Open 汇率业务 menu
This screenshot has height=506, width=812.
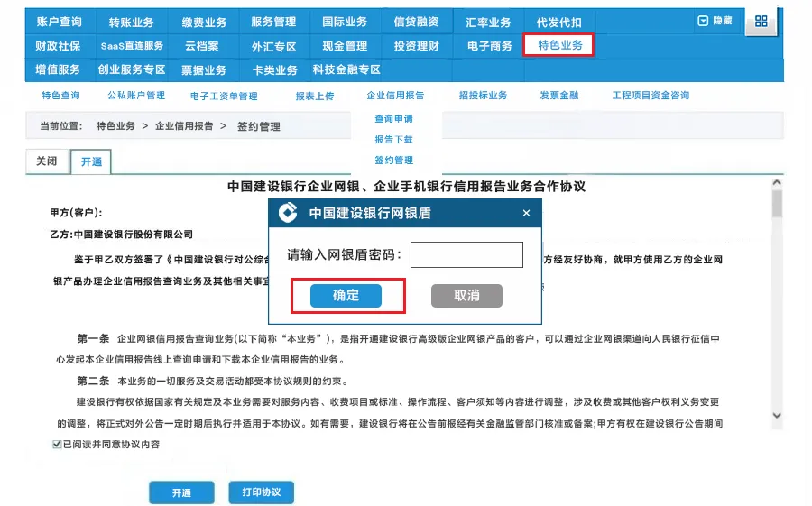tap(488, 23)
